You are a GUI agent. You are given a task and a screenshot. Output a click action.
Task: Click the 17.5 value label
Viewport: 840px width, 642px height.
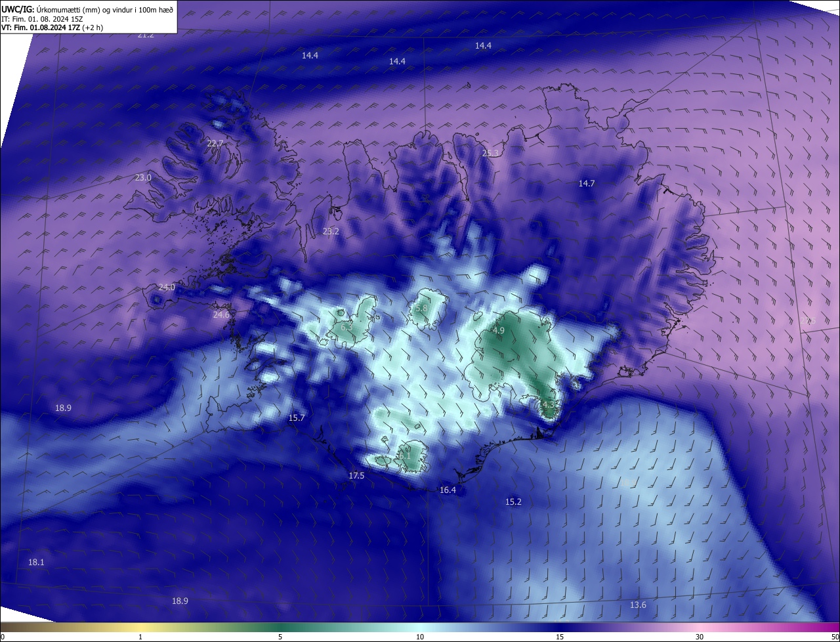(356, 476)
